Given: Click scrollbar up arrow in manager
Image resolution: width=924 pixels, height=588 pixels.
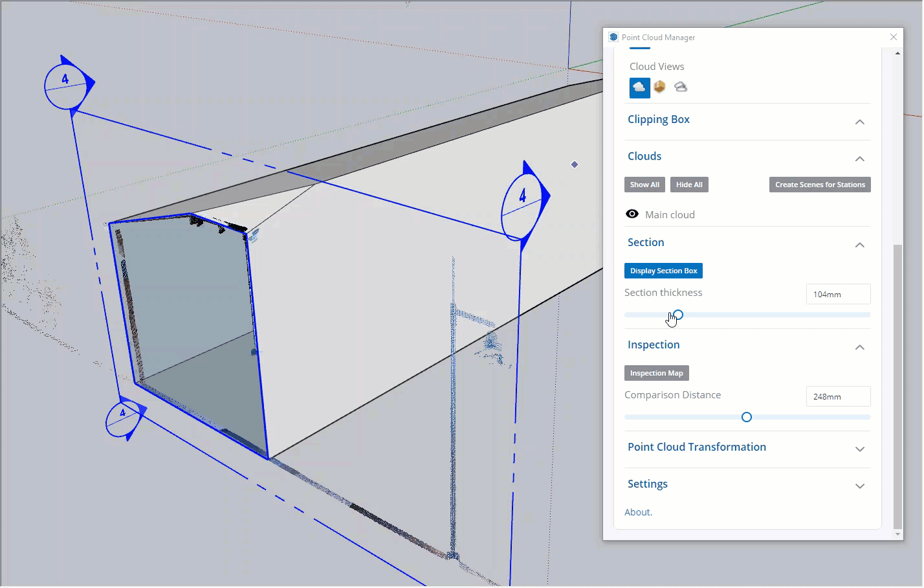Looking at the screenshot, I should 897,53.
